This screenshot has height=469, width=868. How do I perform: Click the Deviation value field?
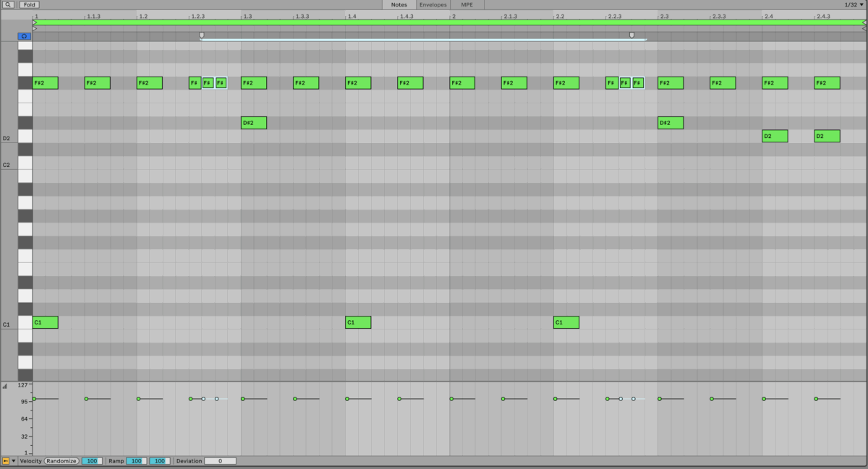pos(220,461)
